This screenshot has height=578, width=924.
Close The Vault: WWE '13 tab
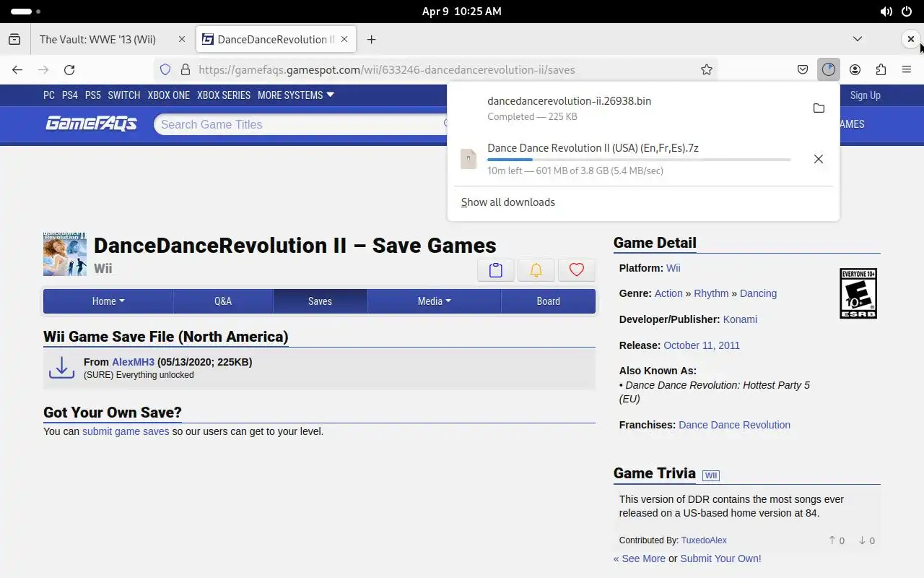tap(181, 40)
